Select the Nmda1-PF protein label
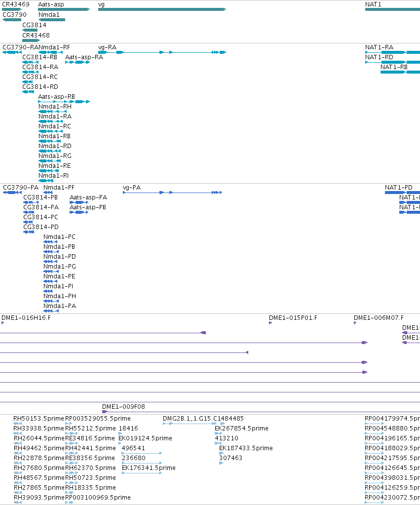Image resolution: width=420 pixels, height=505 pixels. [x=59, y=188]
